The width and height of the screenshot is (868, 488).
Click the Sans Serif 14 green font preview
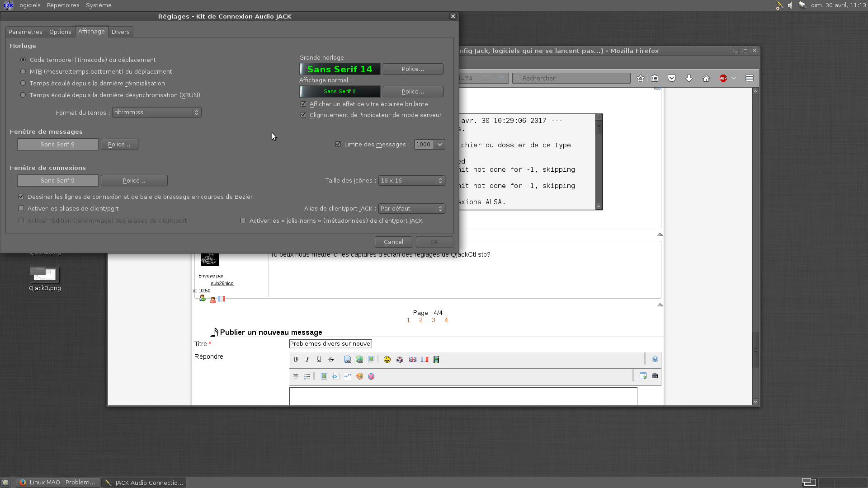pos(340,69)
